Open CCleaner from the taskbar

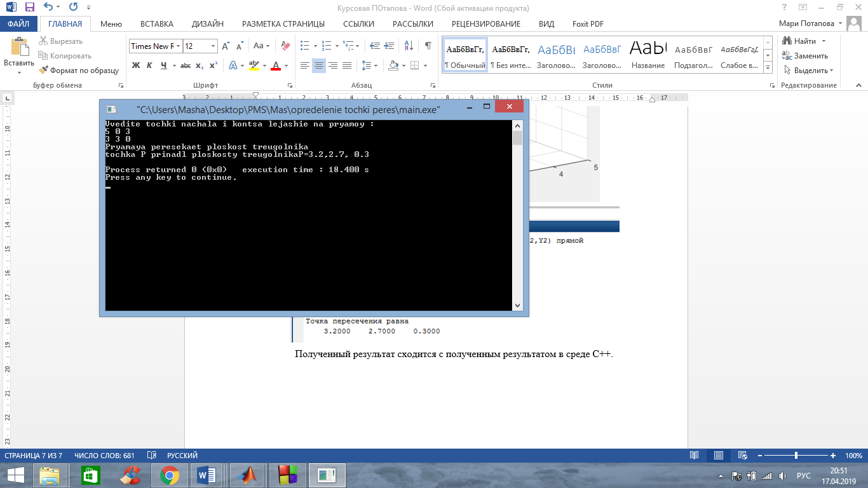tap(131, 475)
